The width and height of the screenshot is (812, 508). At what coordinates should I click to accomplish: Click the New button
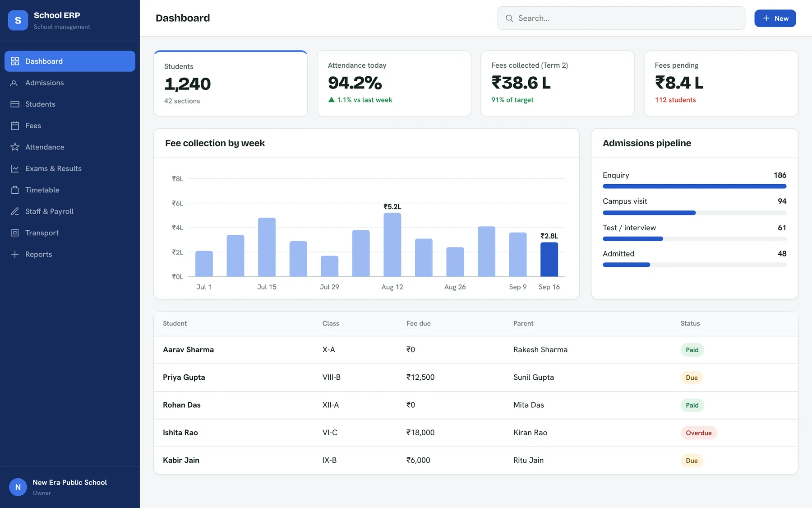pos(775,18)
